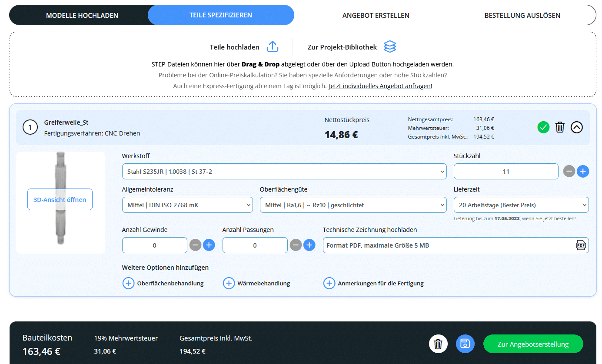
Task: Open the Allgemeintoleranz dropdown
Action: (187, 205)
